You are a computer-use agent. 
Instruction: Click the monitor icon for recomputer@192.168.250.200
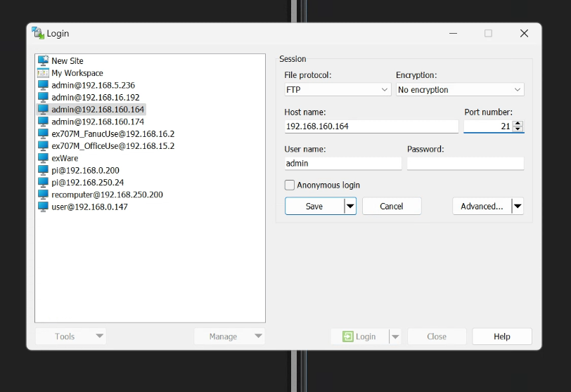coord(43,195)
